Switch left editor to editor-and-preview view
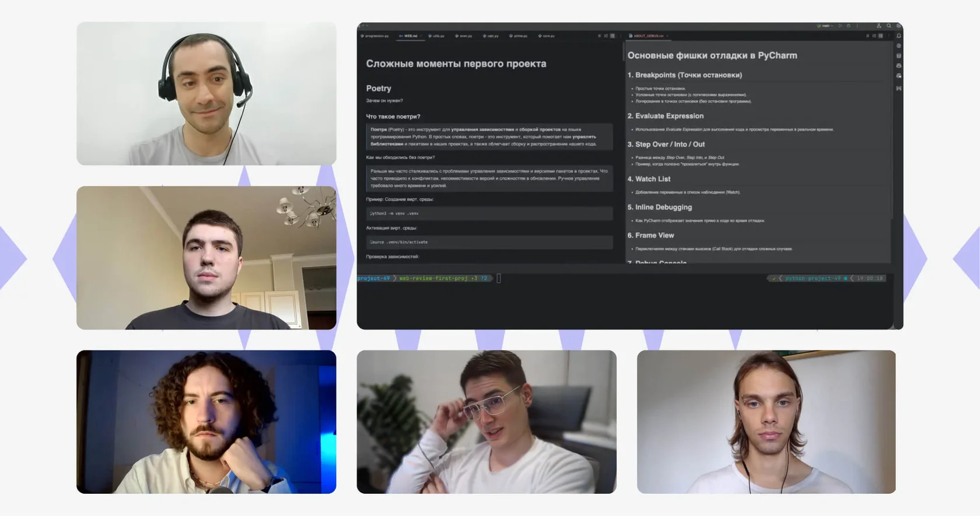The width and height of the screenshot is (980, 516). pyautogui.click(x=606, y=36)
